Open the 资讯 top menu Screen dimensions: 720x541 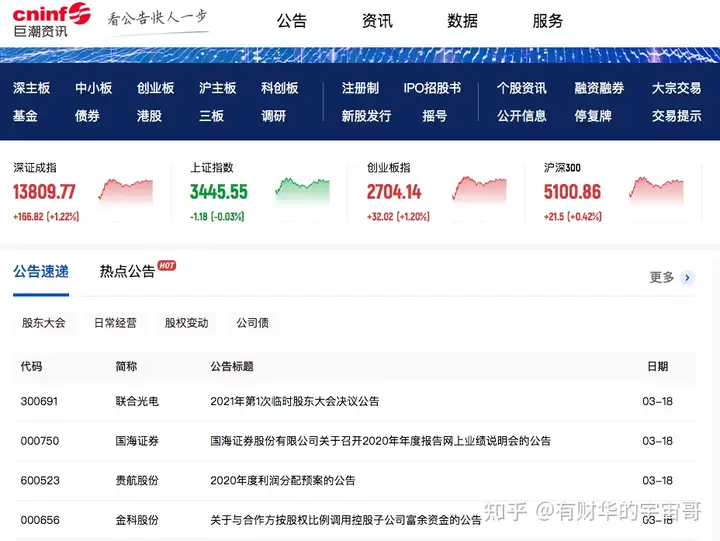[377, 21]
